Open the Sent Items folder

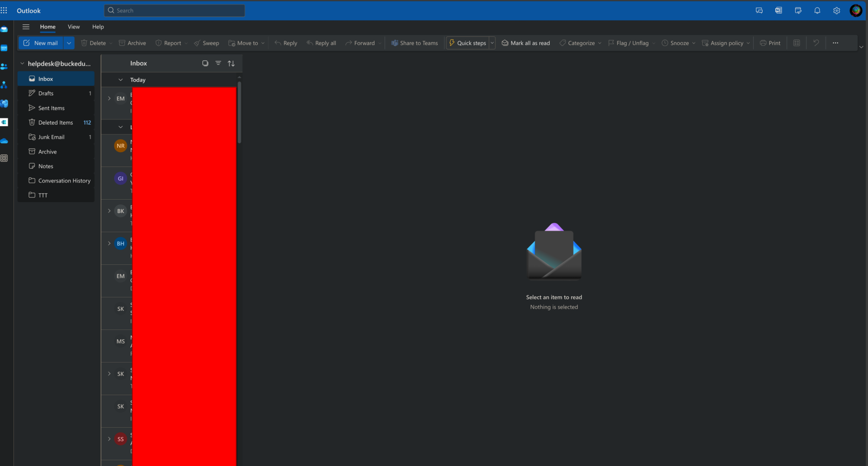(56, 108)
